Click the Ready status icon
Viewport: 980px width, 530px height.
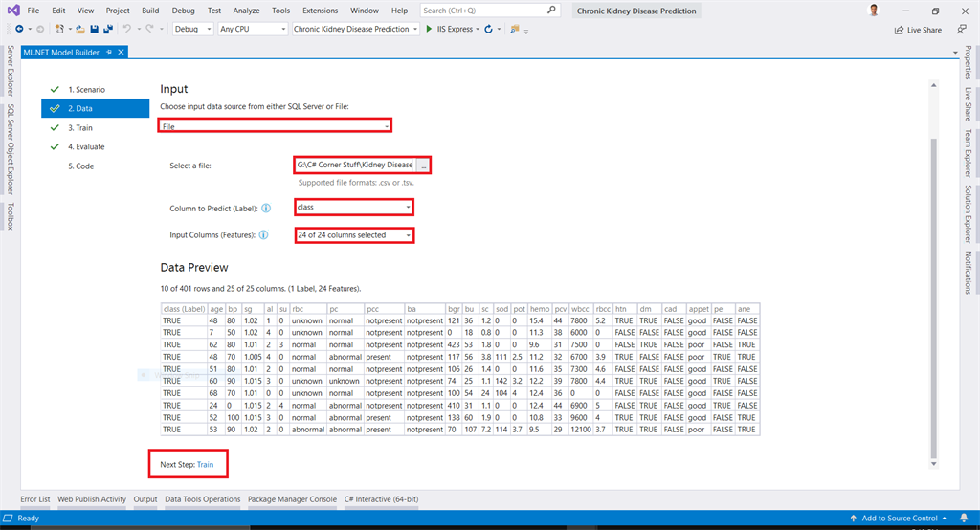click(8, 519)
